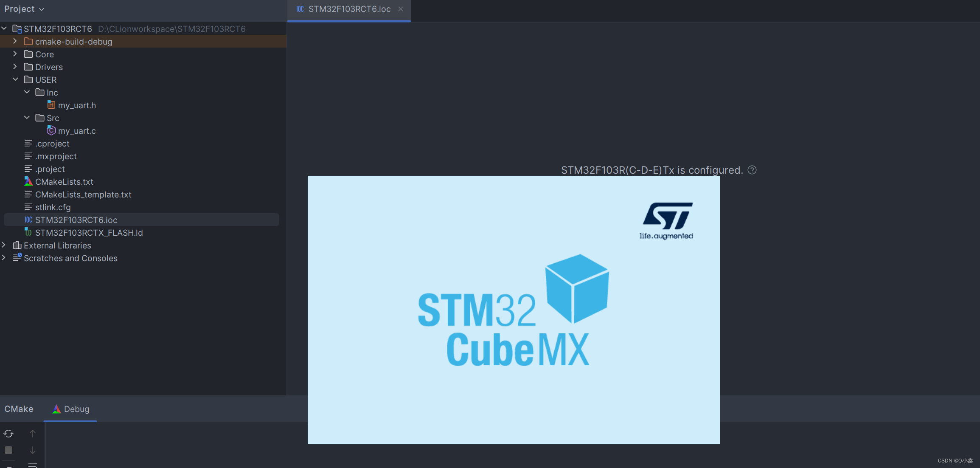
Task: Toggle visibility of Scratches and Consoles node
Action: (5, 258)
